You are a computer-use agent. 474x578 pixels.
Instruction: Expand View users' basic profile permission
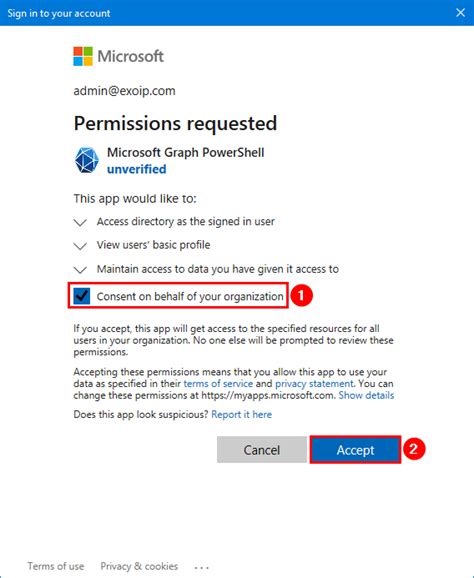tap(80, 246)
